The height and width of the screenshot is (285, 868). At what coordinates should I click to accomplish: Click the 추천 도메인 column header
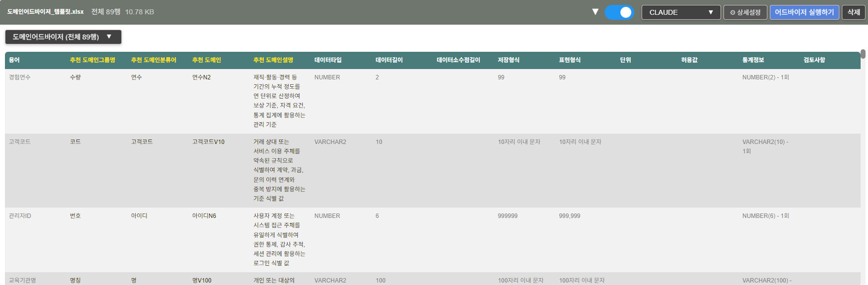(x=207, y=60)
